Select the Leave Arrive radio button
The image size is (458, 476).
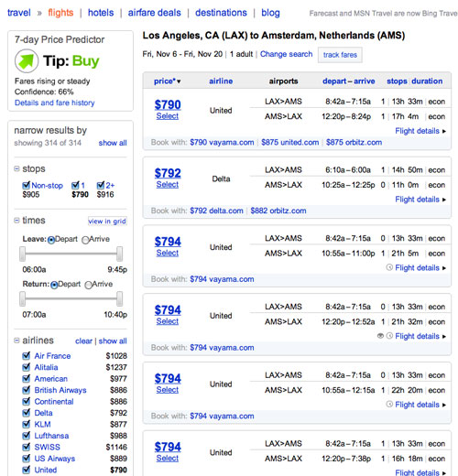[x=85, y=240]
